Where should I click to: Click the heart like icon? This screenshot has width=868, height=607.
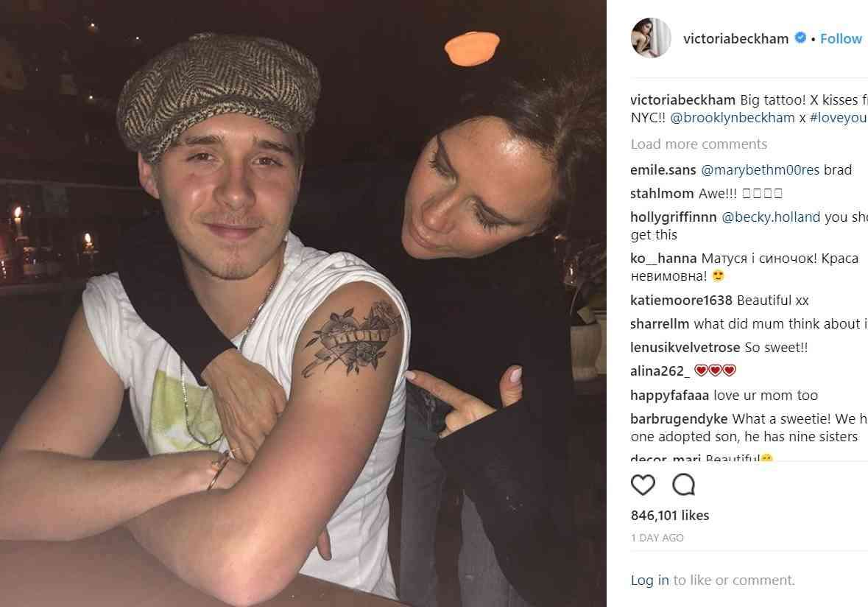(643, 485)
